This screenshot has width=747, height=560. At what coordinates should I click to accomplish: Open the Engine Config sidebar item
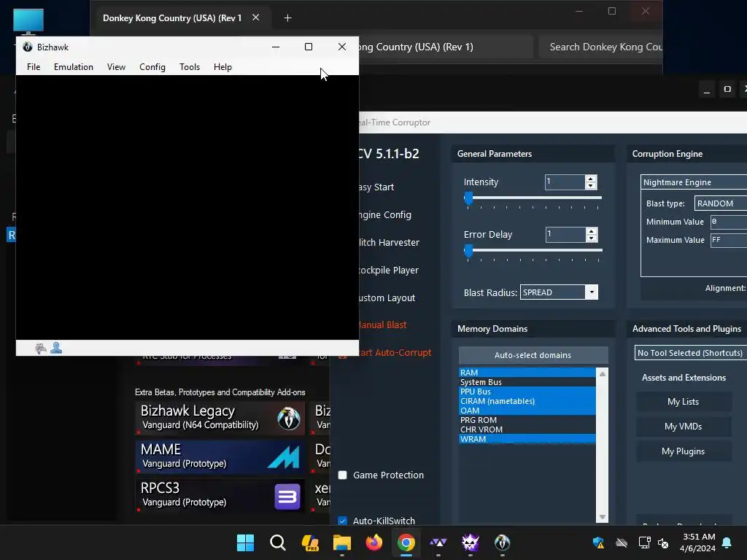pos(385,215)
